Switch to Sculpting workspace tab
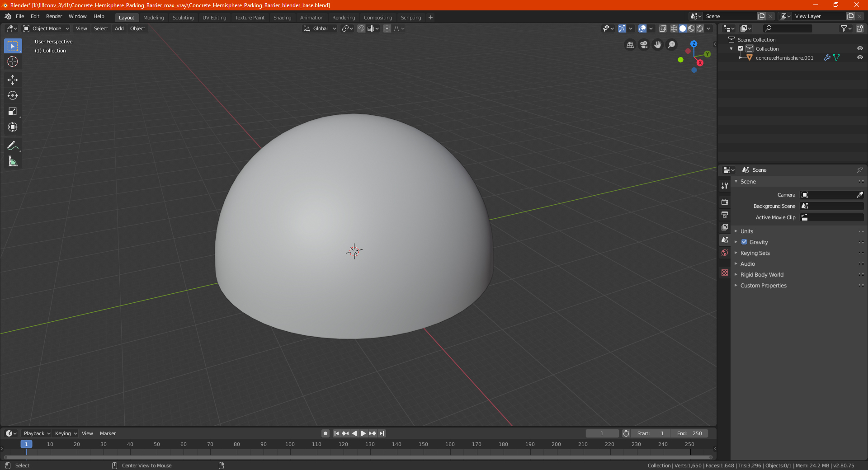The image size is (868, 470). click(183, 18)
